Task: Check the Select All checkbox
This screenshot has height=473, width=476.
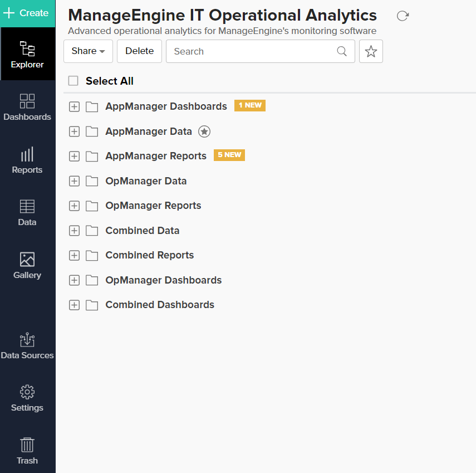Action: click(x=73, y=81)
